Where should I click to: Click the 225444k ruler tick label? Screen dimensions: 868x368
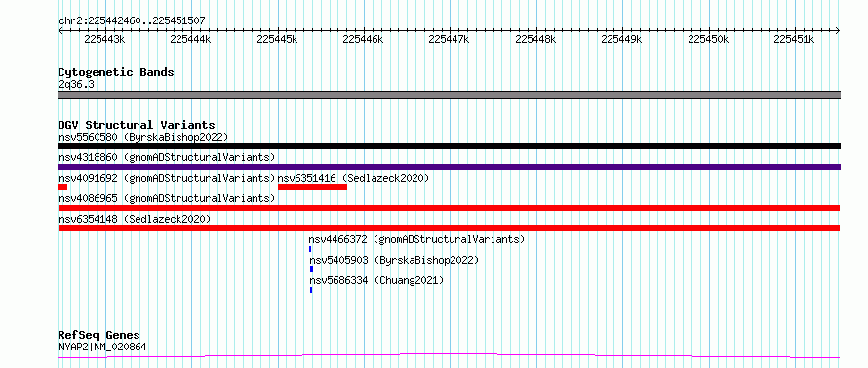coord(190,39)
